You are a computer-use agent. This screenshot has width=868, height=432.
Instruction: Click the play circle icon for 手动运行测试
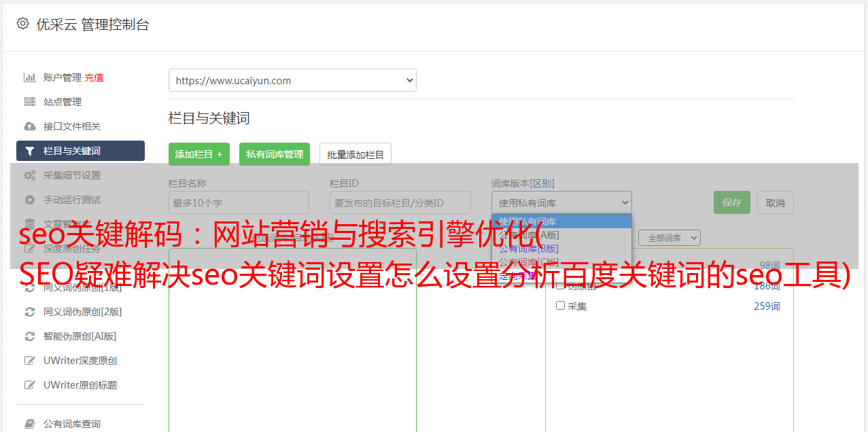(30, 200)
